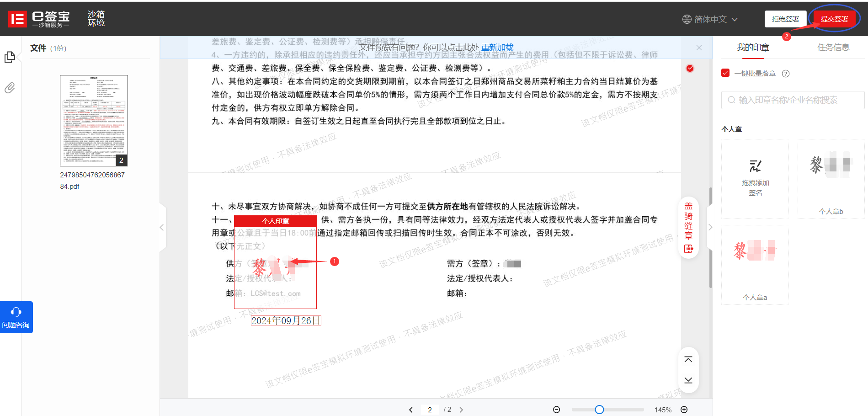Viewport: 868px width, 416px height.
Task: Click the page number input box
Action: 430,410
